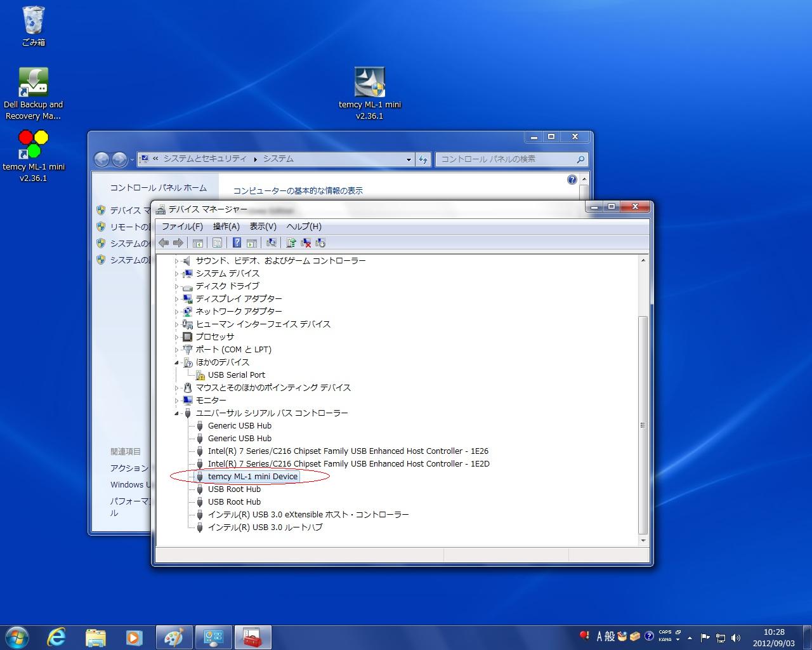Viewport: 812px width, 650px height.
Task: Open the ファイル(F) menu
Action: tap(182, 227)
